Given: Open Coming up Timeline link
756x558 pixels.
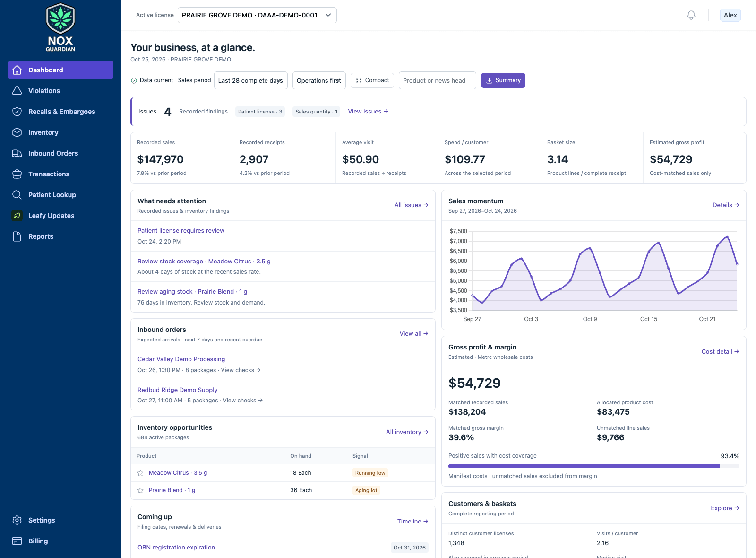Looking at the screenshot, I should click(x=412, y=521).
